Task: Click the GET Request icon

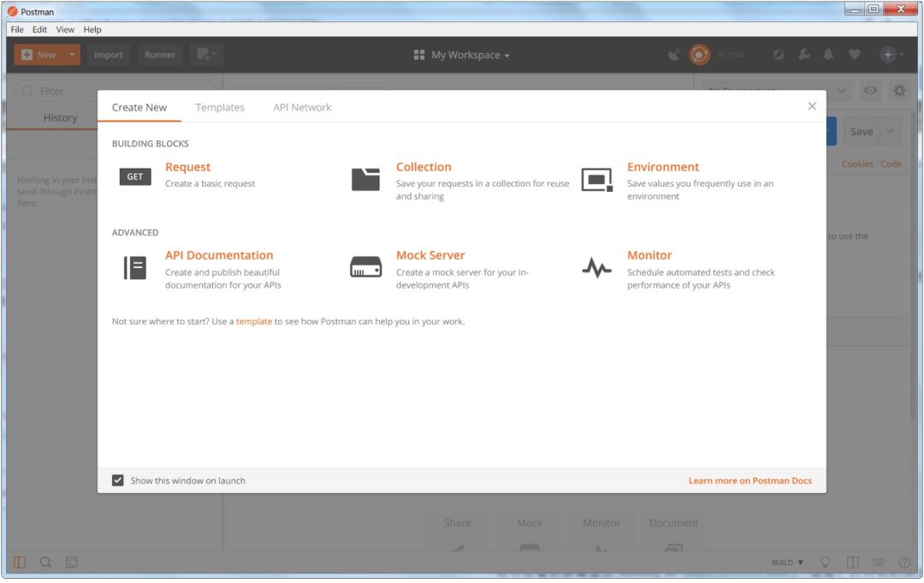Action: (x=135, y=176)
